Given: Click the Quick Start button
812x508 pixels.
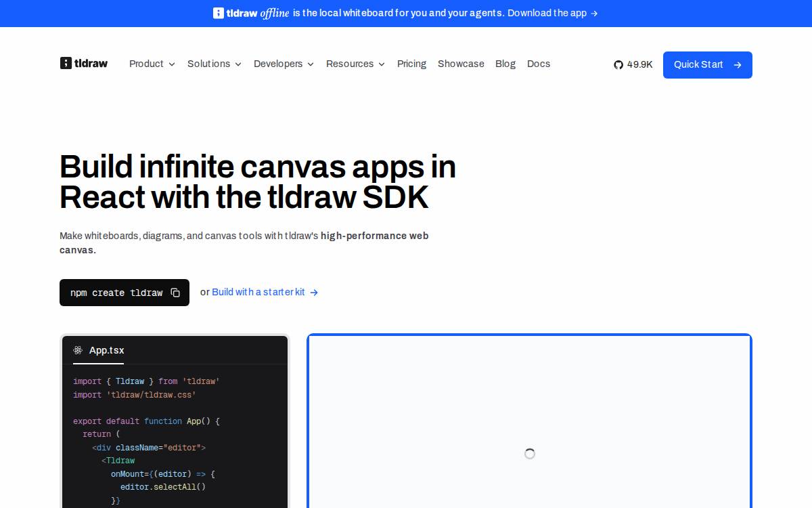Looking at the screenshot, I should tap(708, 65).
